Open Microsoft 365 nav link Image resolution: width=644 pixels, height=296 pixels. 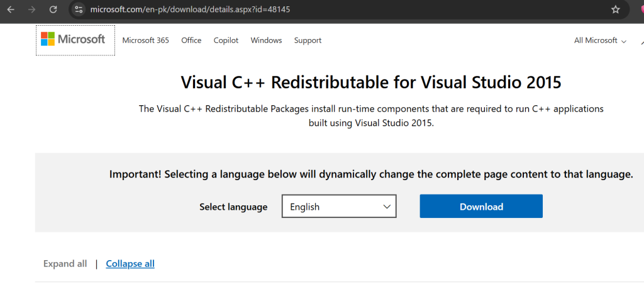click(145, 40)
